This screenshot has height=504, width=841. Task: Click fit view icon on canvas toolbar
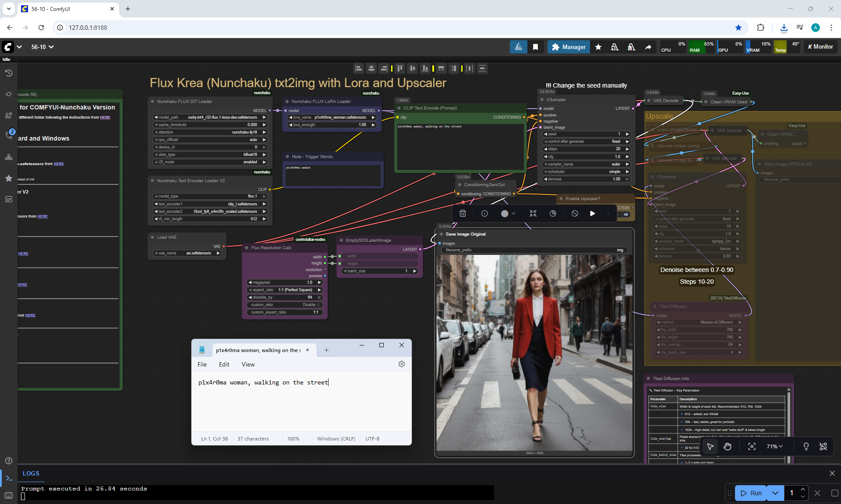click(752, 446)
